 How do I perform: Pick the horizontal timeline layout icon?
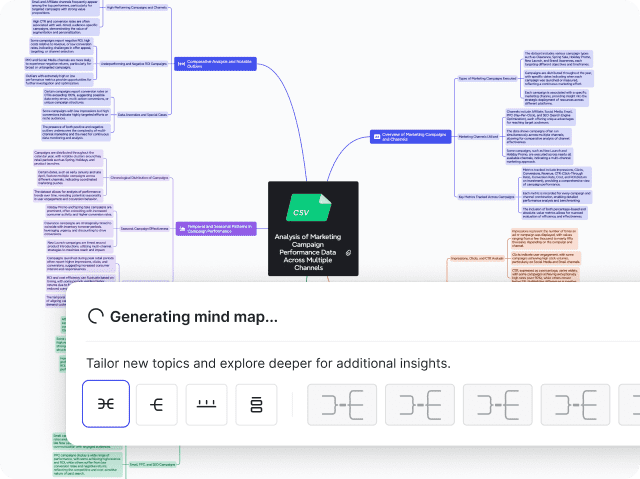pyautogui.click(x=208, y=404)
